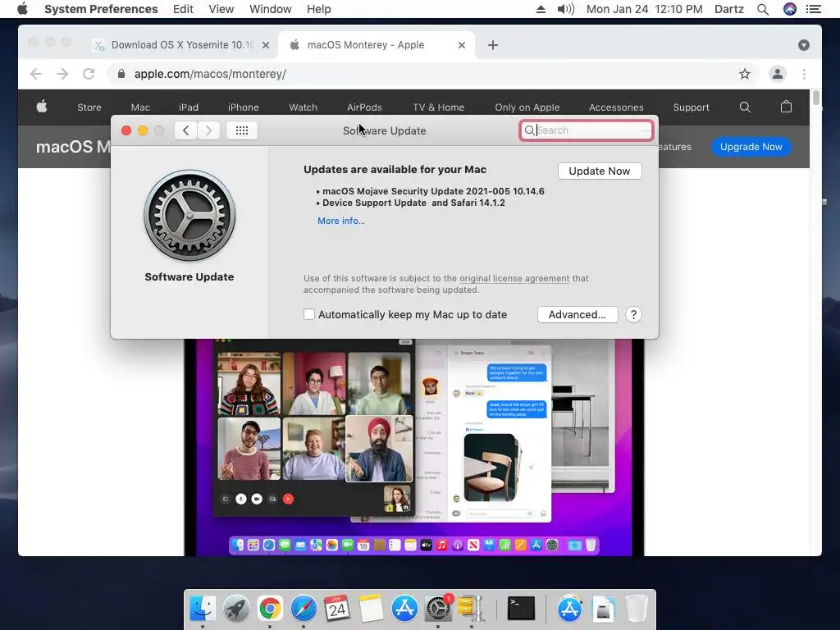The height and width of the screenshot is (630, 840).
Task: Open the View menu
Action: click(x=221, y=9)
